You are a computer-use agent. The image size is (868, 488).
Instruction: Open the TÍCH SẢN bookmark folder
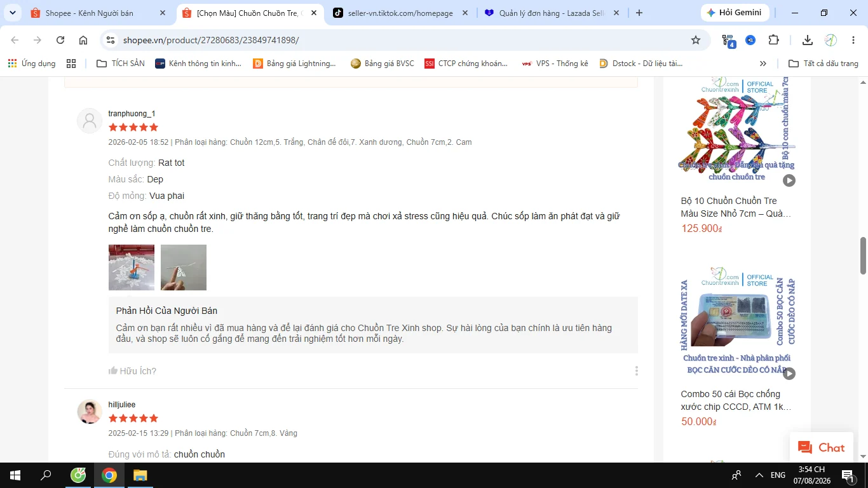click(x=121, y=64)
